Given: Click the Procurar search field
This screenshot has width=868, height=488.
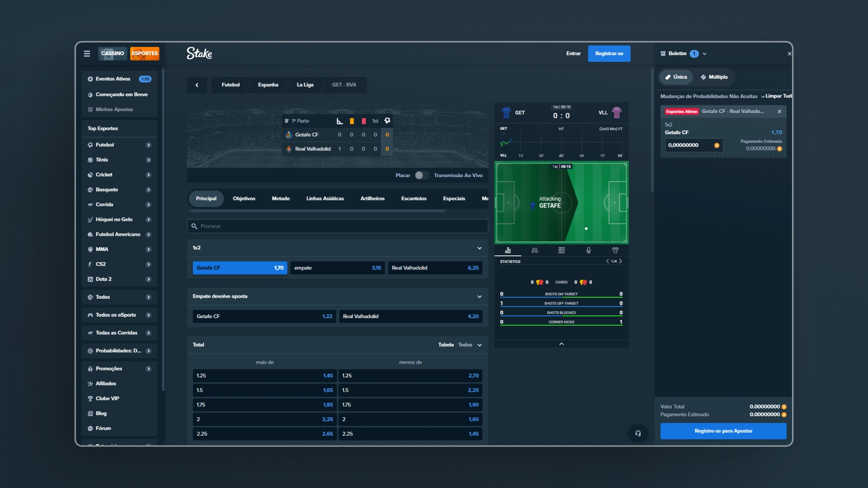Looking at the screenshot, I should click(338, 226).
